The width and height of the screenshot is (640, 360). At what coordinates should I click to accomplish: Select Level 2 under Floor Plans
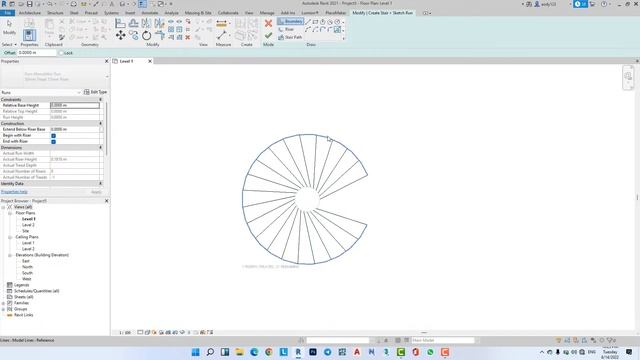(28, 225)
